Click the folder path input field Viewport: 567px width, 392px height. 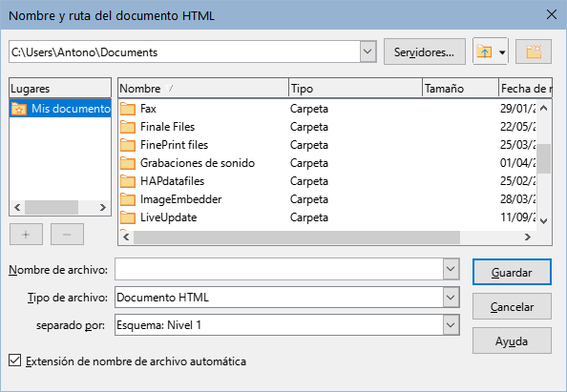184,52
